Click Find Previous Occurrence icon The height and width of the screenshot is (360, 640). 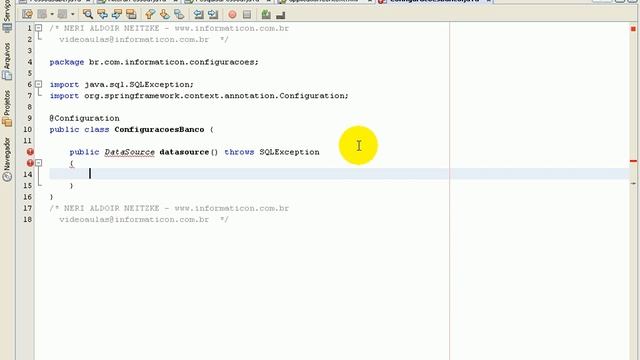pos(102,14)
